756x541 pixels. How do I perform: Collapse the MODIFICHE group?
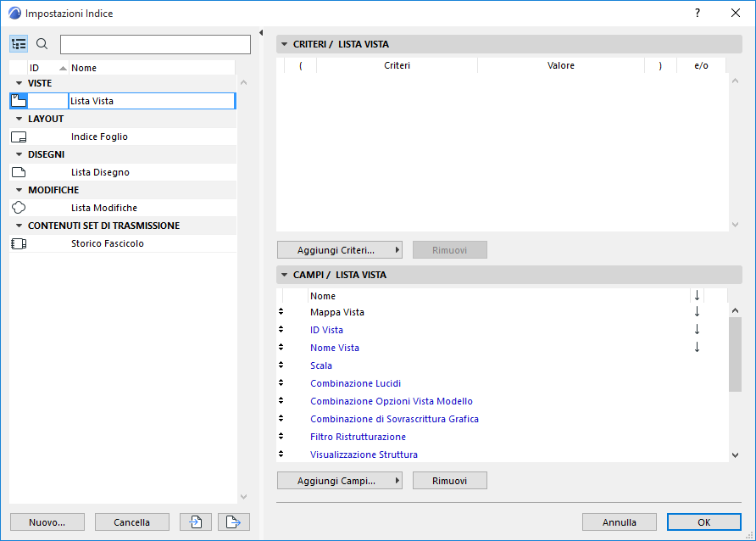19,191
